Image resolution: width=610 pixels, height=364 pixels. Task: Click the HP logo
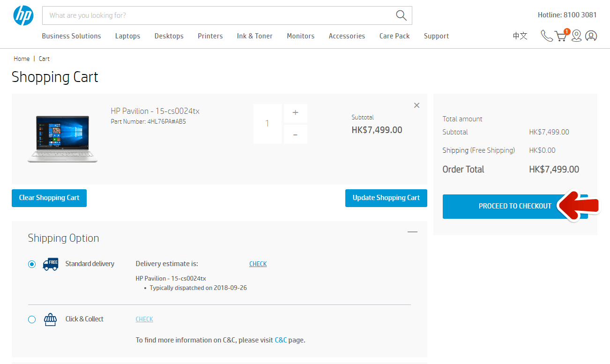(23, 15)
